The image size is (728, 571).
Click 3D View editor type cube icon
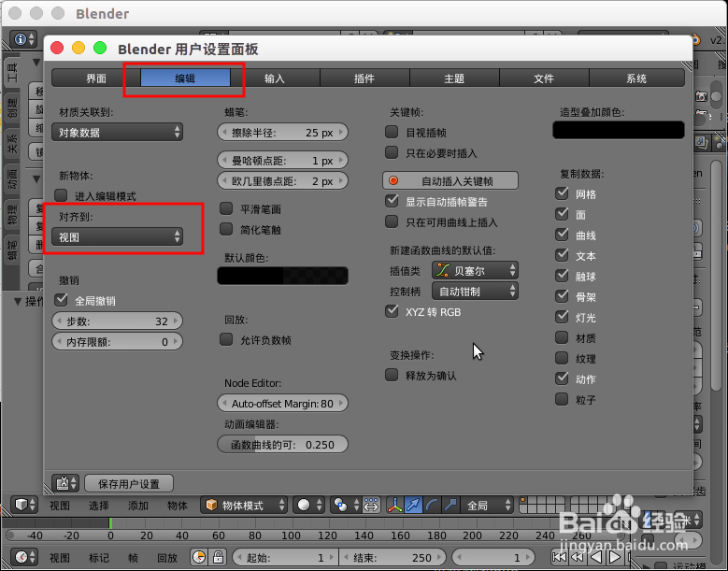click(24, 505)
